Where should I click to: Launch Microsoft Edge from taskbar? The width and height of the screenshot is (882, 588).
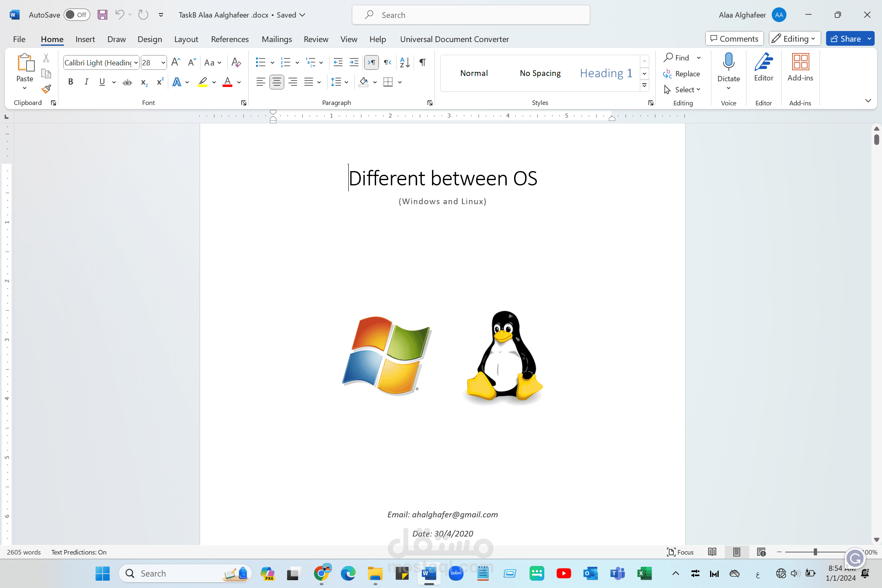(348, 574)
